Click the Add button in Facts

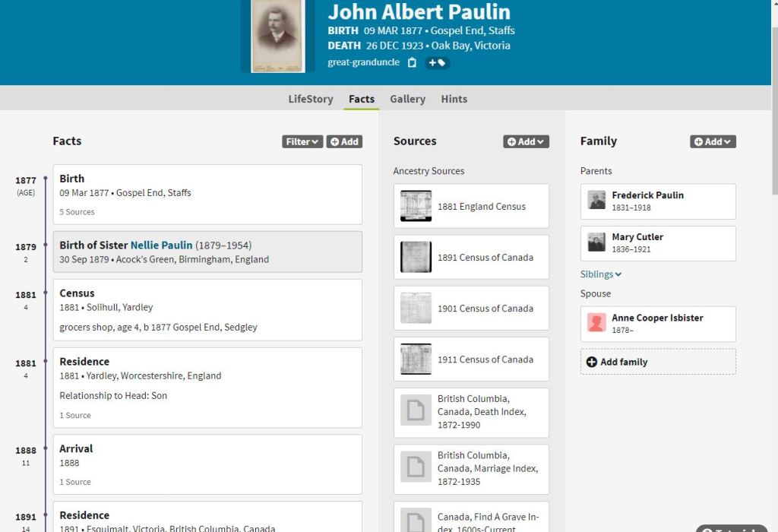point(344,141)
